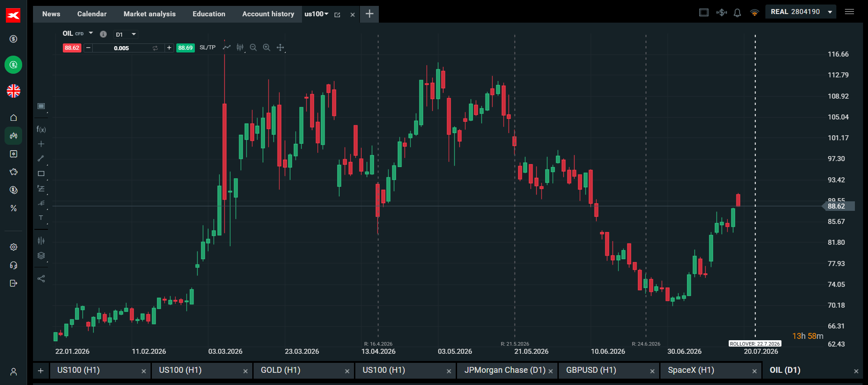Viewport: 868px width, 385px height.
Task: Click the green 88.69 buy price button
Action: click(x=185, y=48)
